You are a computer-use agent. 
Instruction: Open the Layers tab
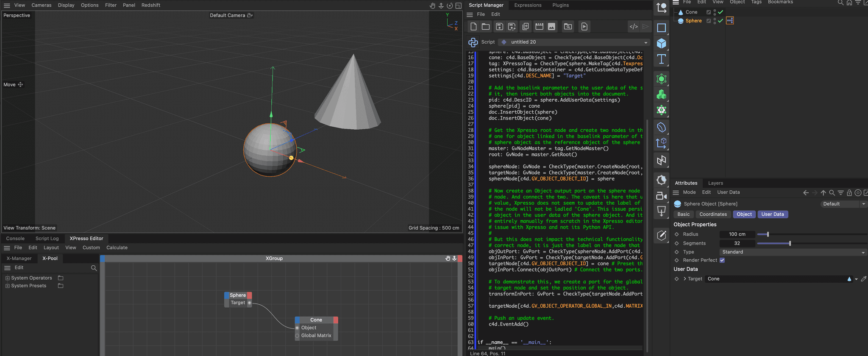[715, 183]
